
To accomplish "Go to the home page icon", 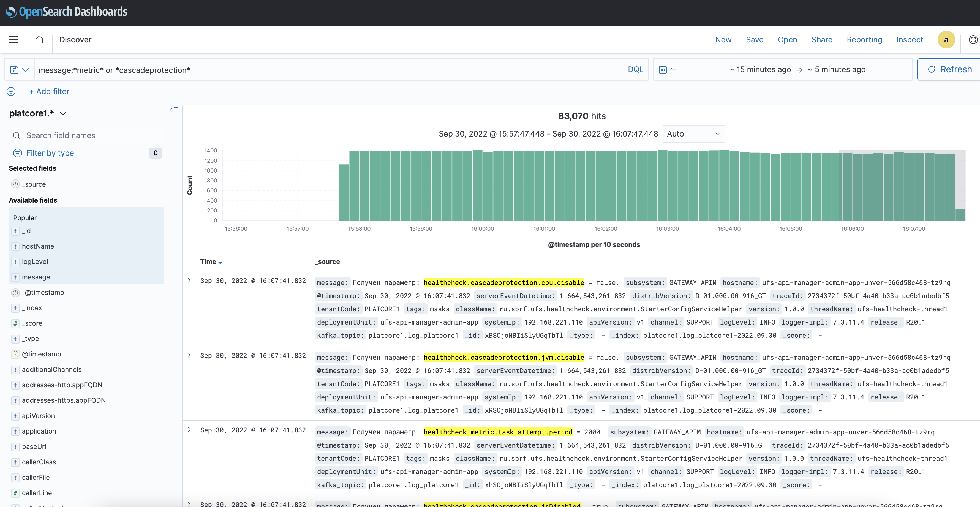I will pos(39,40).
